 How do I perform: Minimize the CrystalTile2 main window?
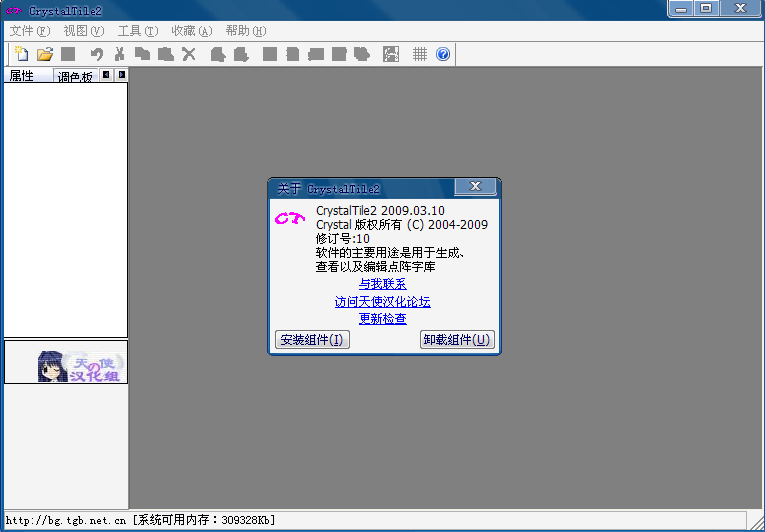click(682, 8)
